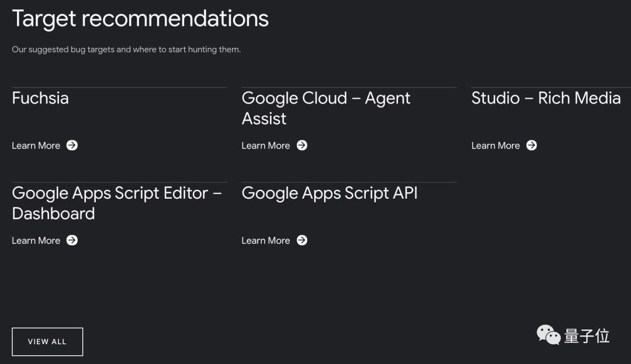
Task: Open the Google Apps Script API title
Action: tap(330, 193)
